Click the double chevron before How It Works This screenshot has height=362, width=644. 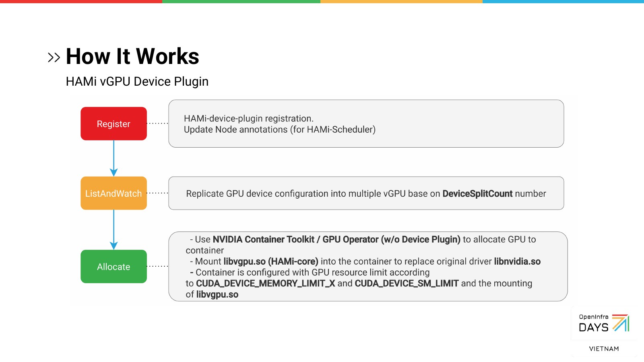(54, 58)
